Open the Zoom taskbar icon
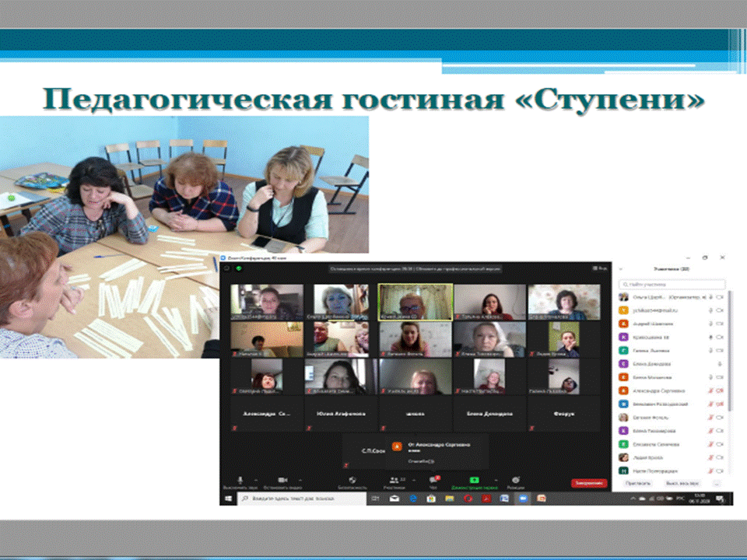This screenshot has width=747, height=560. 523,499
